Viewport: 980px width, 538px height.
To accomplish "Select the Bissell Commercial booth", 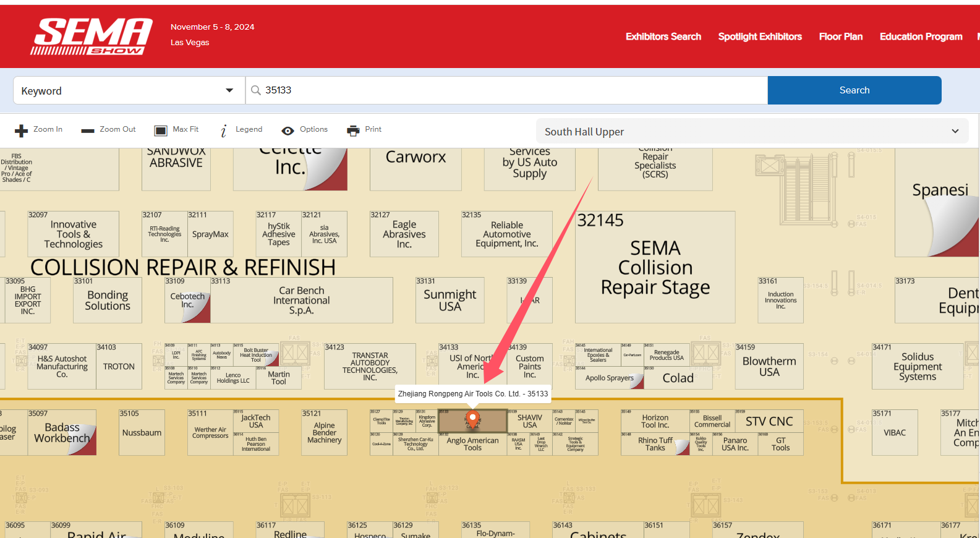I will [x=712, y=421].
